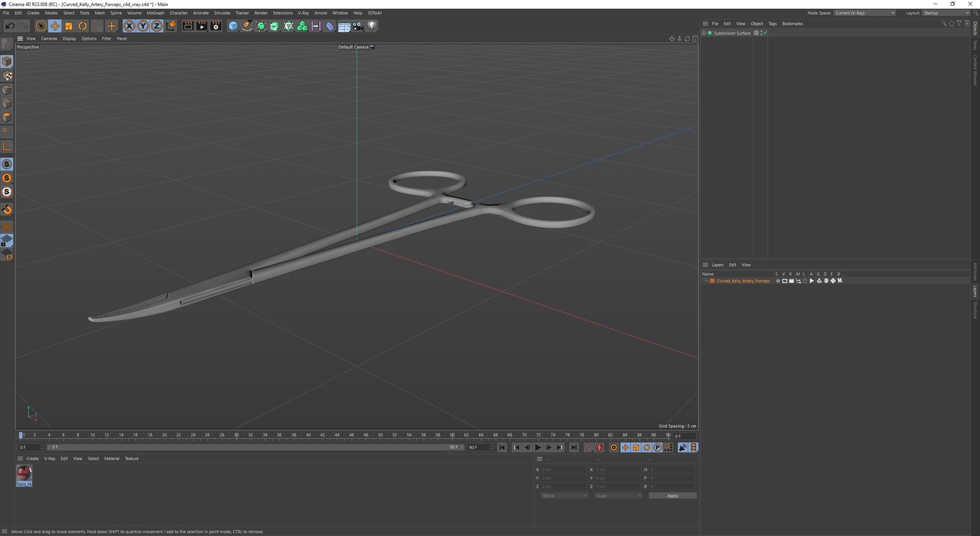
Task: Activate the Rotate tool in top toolbar
Action: (82, 26)
